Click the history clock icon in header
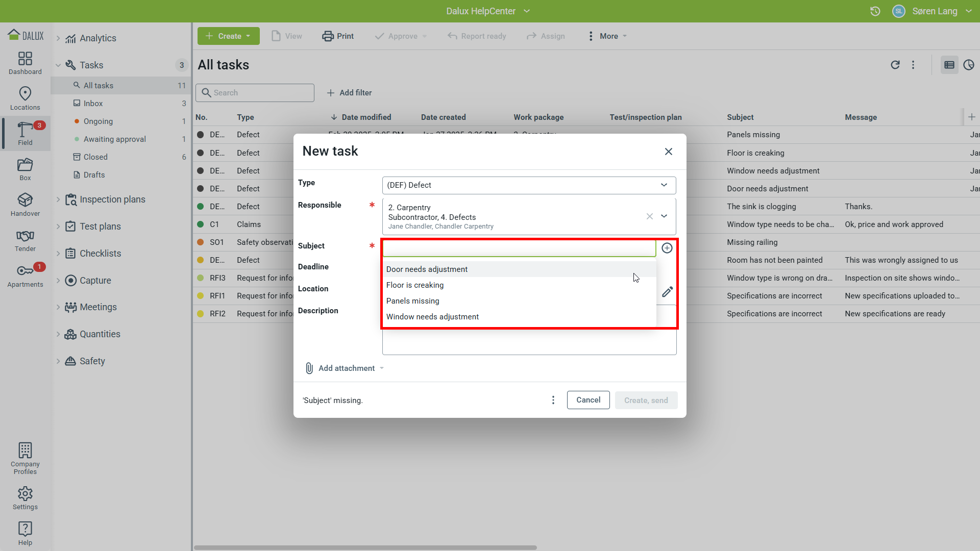980x551 pixels. pyautogui.click(x=875, y=11)
